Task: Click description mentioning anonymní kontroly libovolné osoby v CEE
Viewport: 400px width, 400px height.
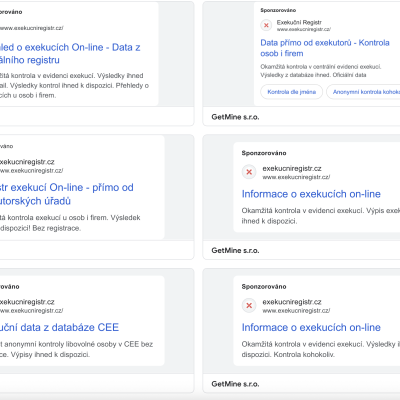Action: (x=76, y=349)
